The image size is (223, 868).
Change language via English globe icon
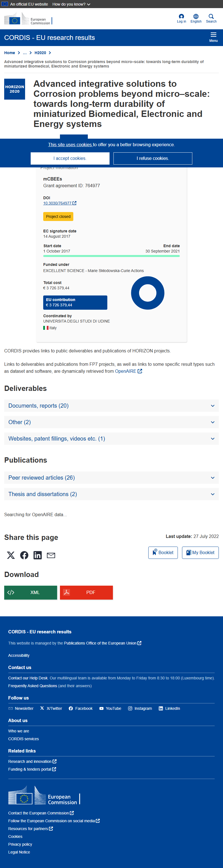click(196, 18)
